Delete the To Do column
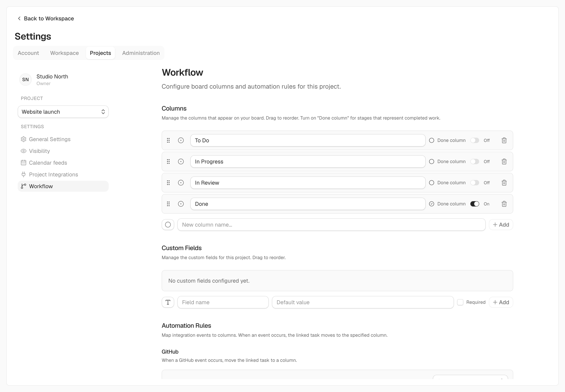The image size is (565, 392). (504, 140)
